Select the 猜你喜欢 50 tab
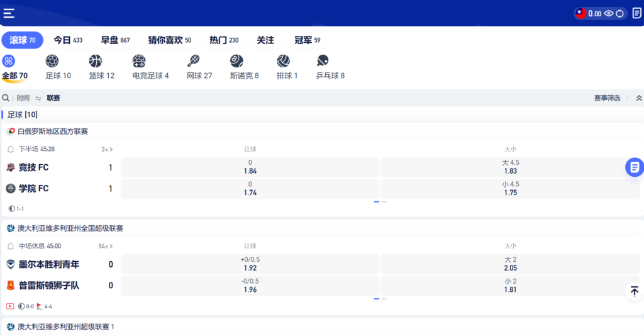Viewport: 644px width, 336px height. 170,40
